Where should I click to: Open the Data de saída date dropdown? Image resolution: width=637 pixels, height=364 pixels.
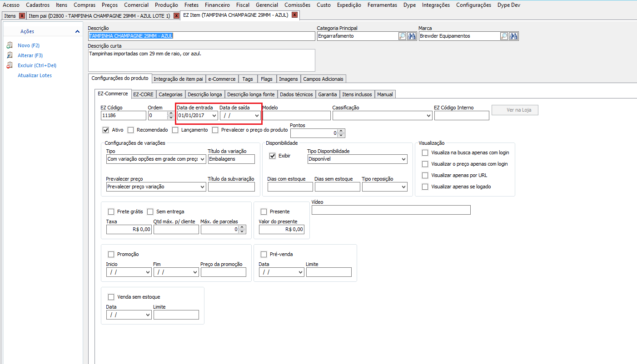[x=257, y=116]
